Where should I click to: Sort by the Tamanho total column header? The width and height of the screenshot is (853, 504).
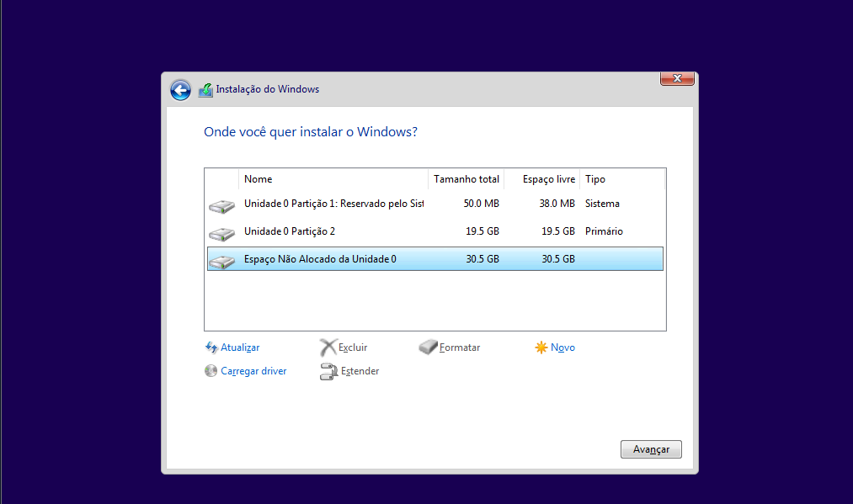(x=466, y=179)
